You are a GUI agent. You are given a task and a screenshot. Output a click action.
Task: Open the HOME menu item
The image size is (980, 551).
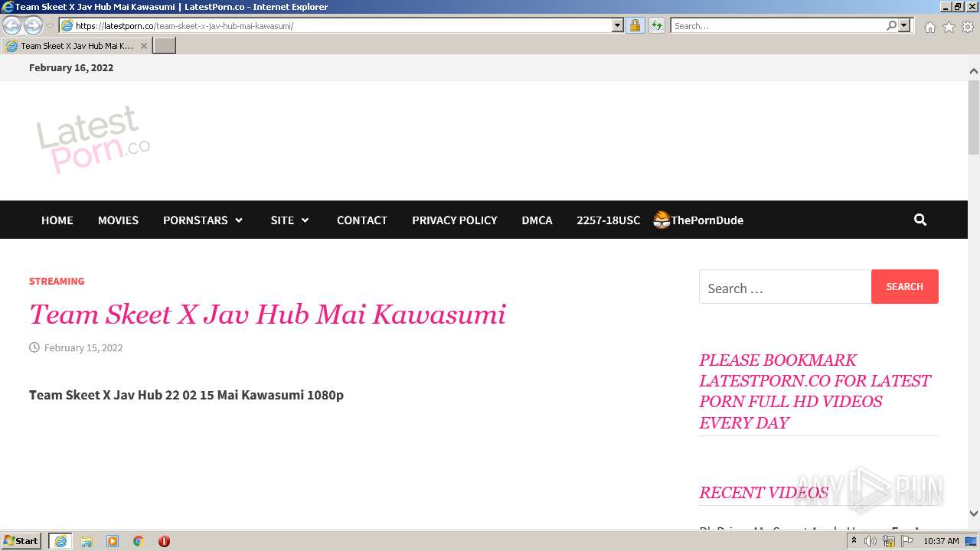[57, 220]
